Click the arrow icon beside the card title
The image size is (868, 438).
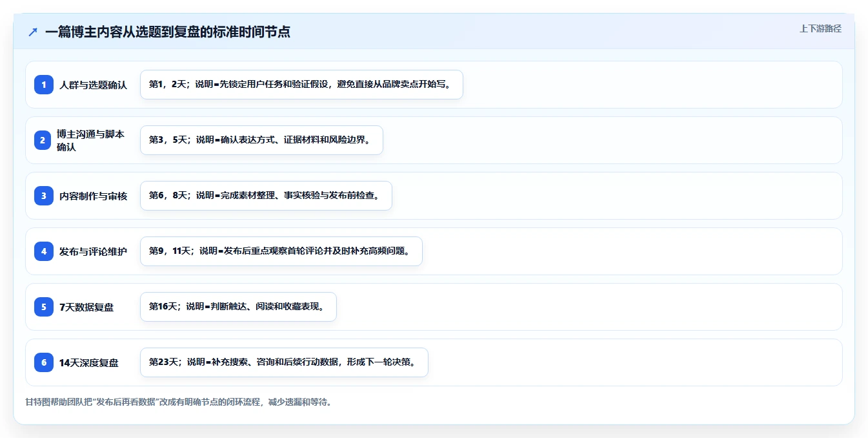pos(33,32)
